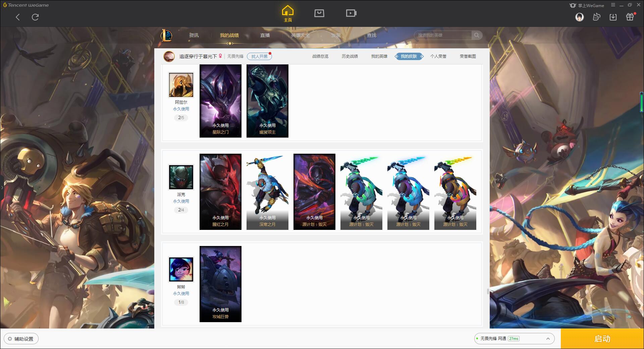Click the 找人开黑 button
This screenshot has height=349, width=644.
pos(259,56)
